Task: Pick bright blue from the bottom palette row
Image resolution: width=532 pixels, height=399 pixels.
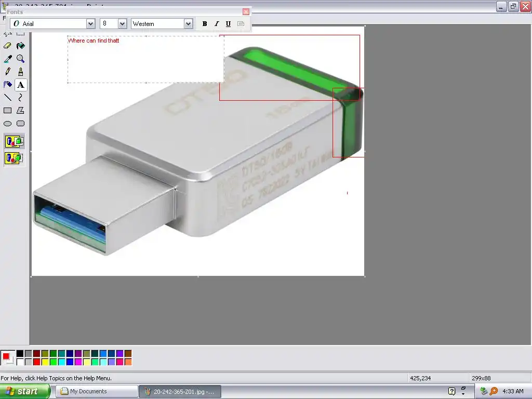Action: click(70, 362)
